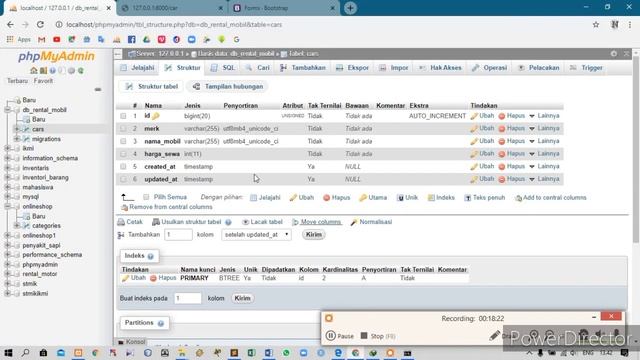Click Kirim to create index
The width and height of the screenshot is (640, 360).
(242, 298)
